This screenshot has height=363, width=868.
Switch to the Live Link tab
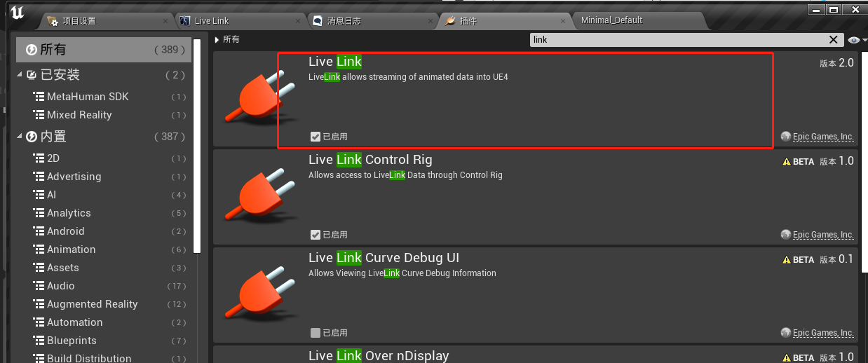[x=241, y=20]
